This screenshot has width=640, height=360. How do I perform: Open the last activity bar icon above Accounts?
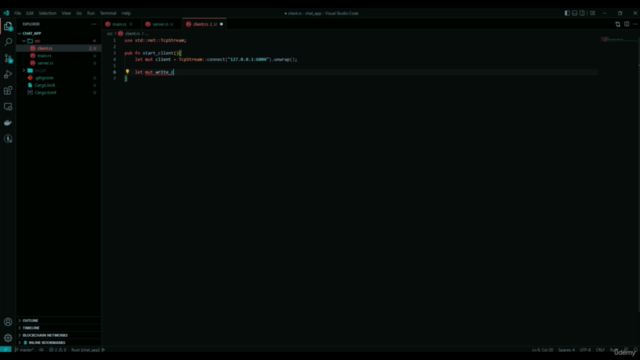pyautogui.click(x=8, y=139)
